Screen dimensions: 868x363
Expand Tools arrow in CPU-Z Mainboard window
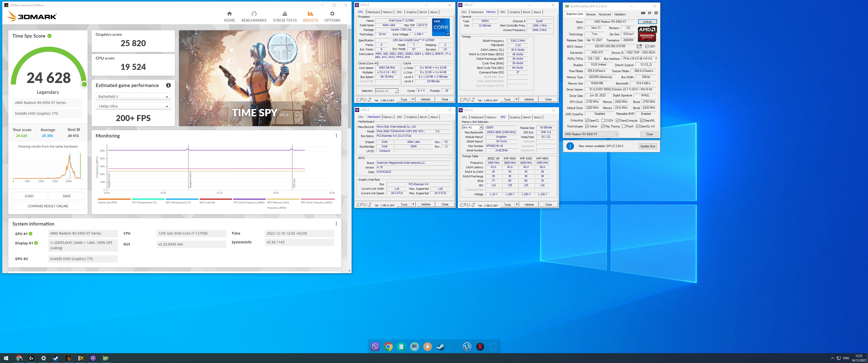pos(413,204)
